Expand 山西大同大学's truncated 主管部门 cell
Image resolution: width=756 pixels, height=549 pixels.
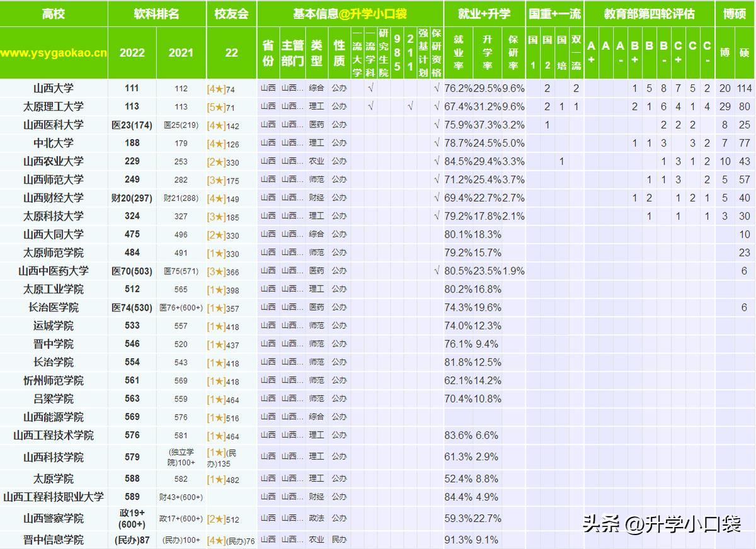coord(292,234)
